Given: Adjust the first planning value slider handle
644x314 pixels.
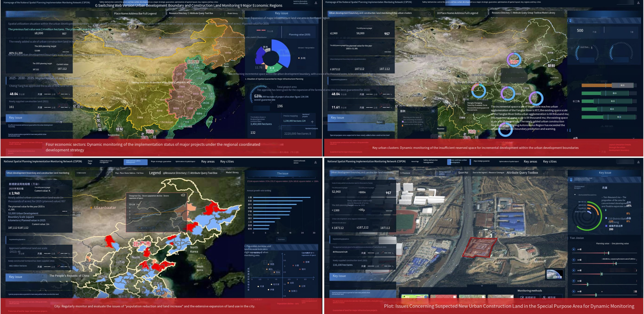Looking at the screenshot, I should tap(609, 253).
